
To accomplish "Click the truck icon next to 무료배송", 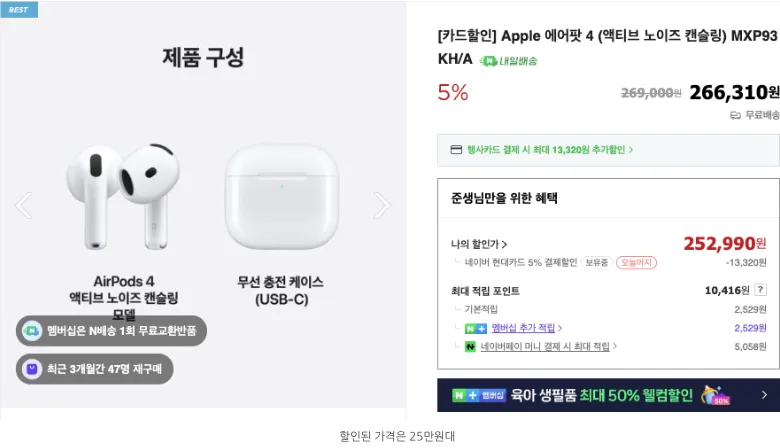I will coord(735,115).
